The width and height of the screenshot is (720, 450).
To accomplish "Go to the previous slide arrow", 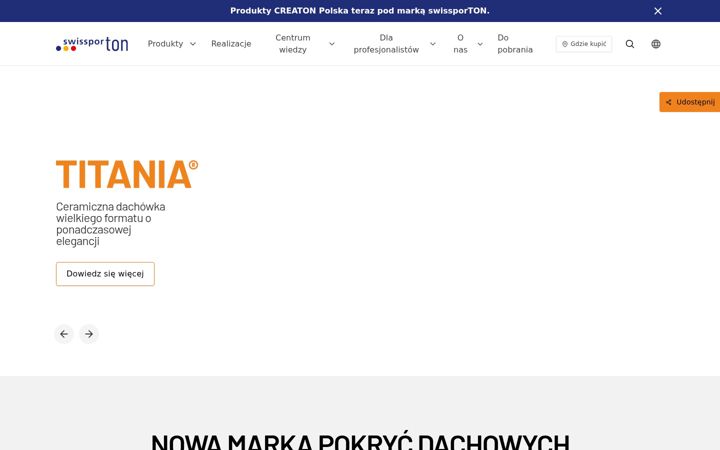I will pyautogui.click(x=64, y=334).
